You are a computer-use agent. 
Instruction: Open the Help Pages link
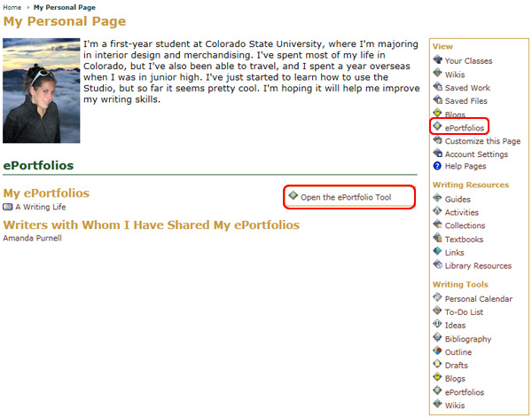coord(465,166)
